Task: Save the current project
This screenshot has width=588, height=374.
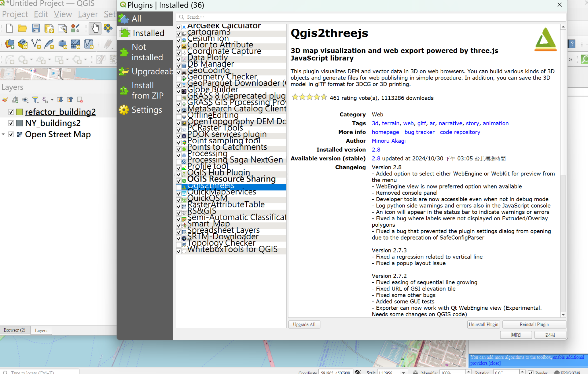Action: point(36,28)
